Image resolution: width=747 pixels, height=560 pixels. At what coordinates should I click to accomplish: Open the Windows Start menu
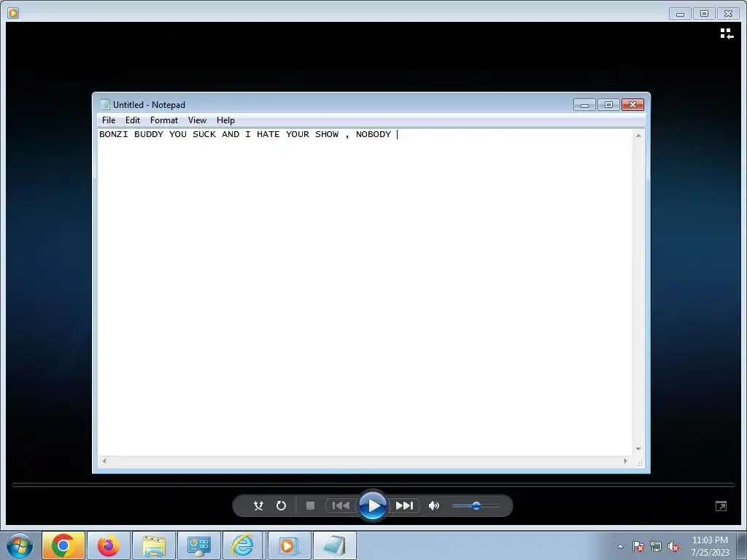(x=20, y=545)
